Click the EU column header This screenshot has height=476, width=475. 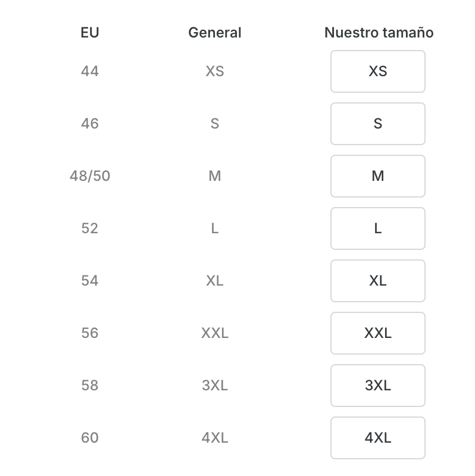click(90, 33)
